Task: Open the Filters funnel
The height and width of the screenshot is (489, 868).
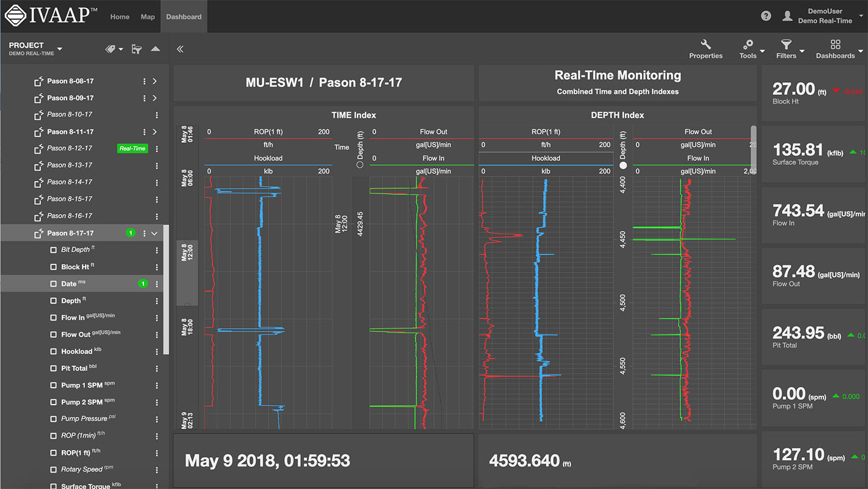Action: 786,49
